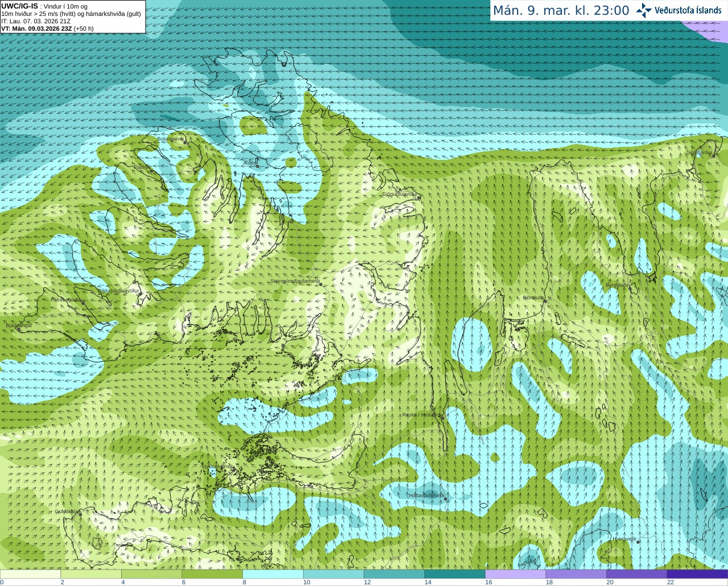The height and width of the screenshot is (586, 728).
Task: Click the 14–16 m/s dark teal swatch
Action: (455, 574)
